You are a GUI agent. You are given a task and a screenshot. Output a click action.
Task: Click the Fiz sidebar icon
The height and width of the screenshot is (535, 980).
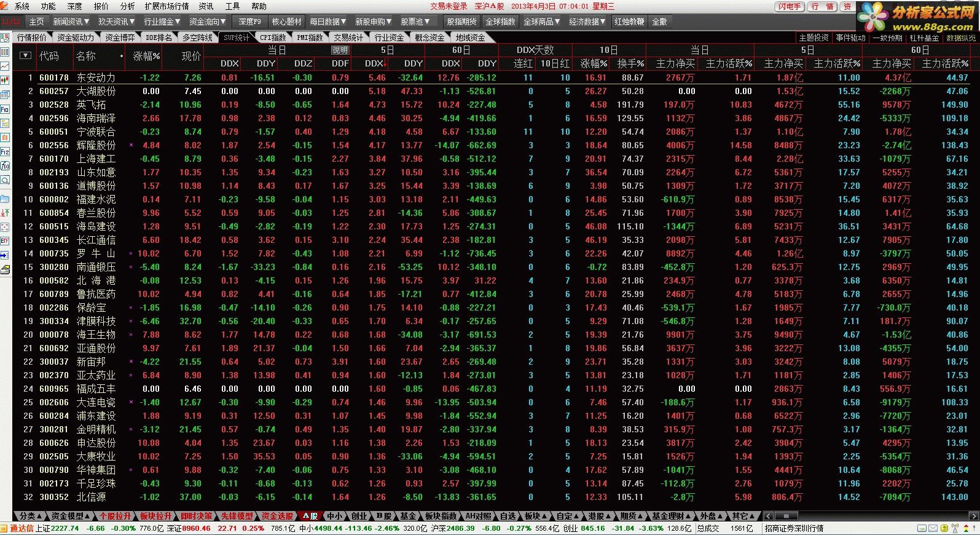click(x=5, y=152)
